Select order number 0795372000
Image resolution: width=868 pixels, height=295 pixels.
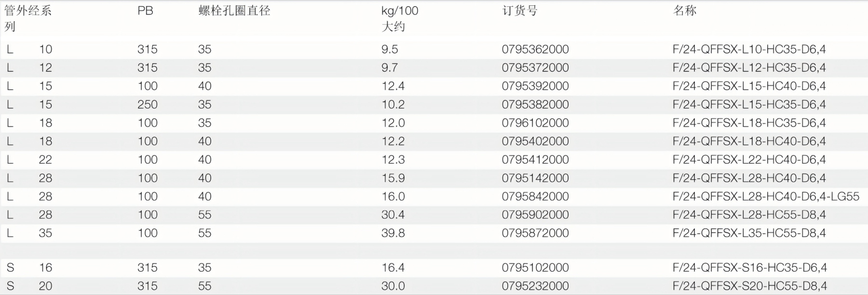[x=535, y=68]
